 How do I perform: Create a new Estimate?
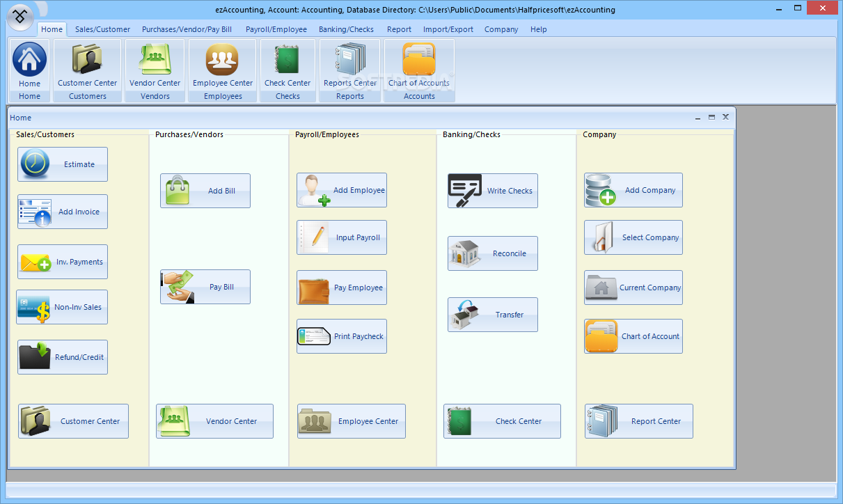click(63, 164)
